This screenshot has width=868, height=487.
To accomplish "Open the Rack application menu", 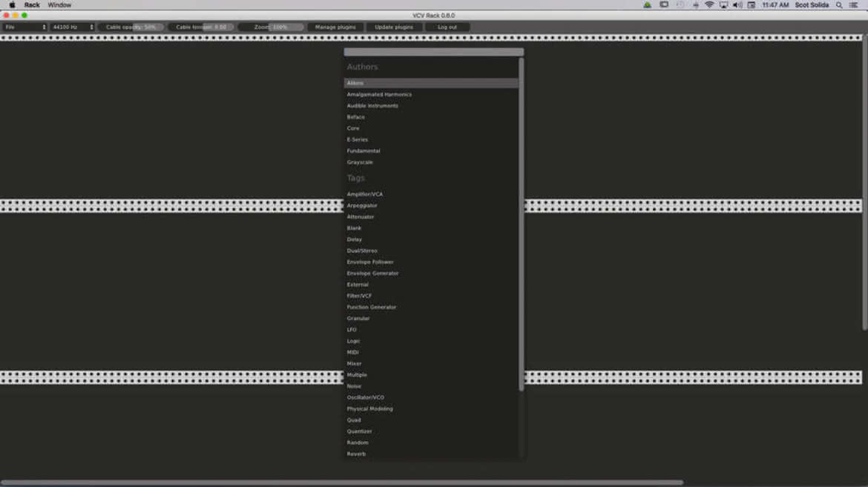I will point(32,5).
